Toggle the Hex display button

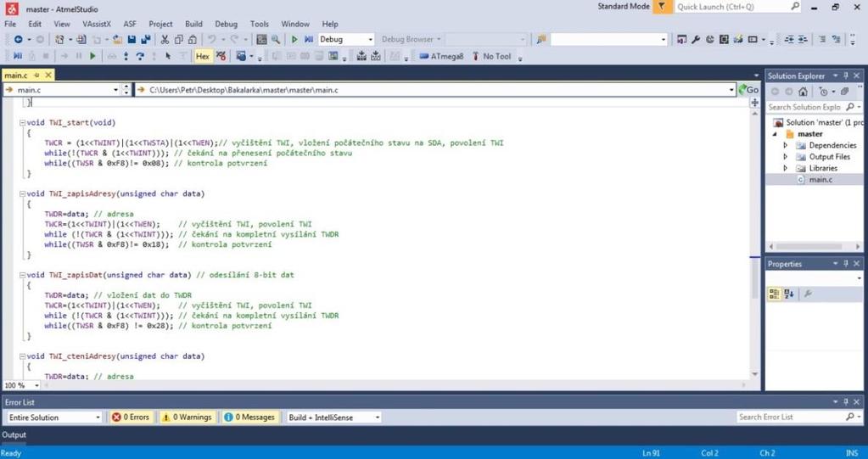coord(203,56)
